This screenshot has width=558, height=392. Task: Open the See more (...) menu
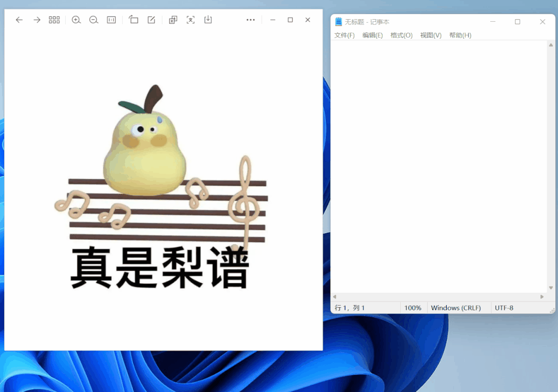pyautogui.click(x=251, y=20)
